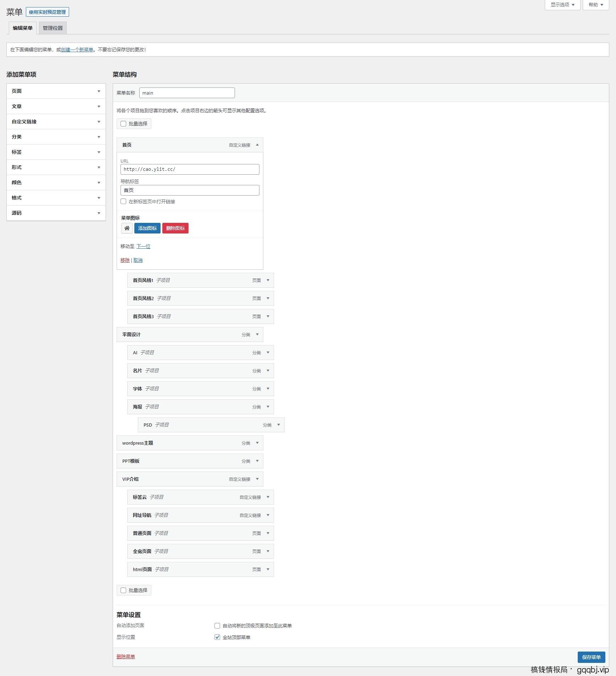Enable 在新标签页中打开链接 checkbox

(x=123, y=202)
